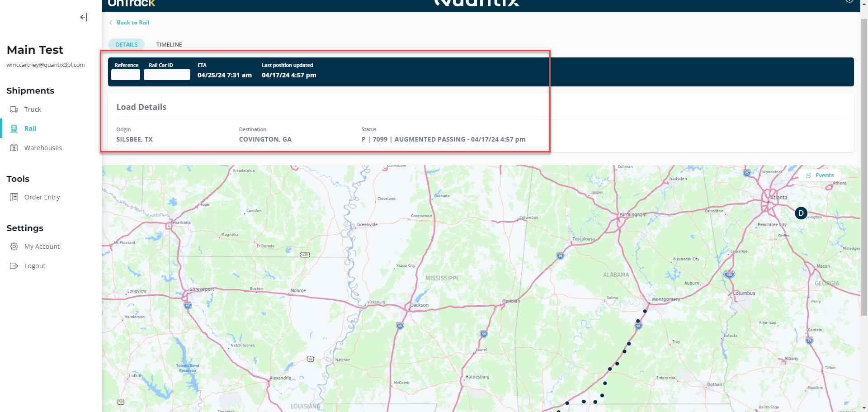This screenshot has width=868, height=412.
Task: Go back via Back to Rail link
Action: [x=133, y=23]
